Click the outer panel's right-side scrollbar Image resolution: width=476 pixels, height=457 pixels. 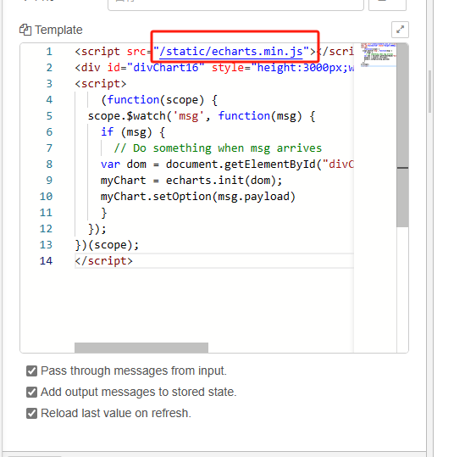[429, 92]
